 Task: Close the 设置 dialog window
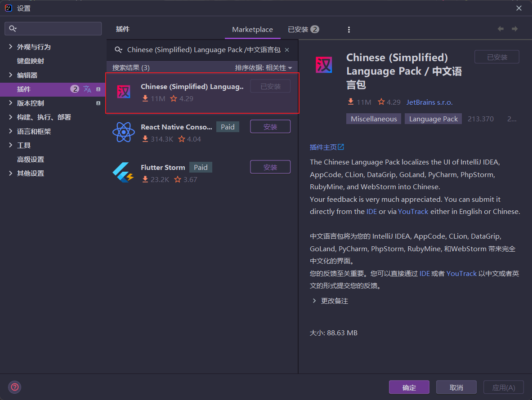[x=519, y=8]
